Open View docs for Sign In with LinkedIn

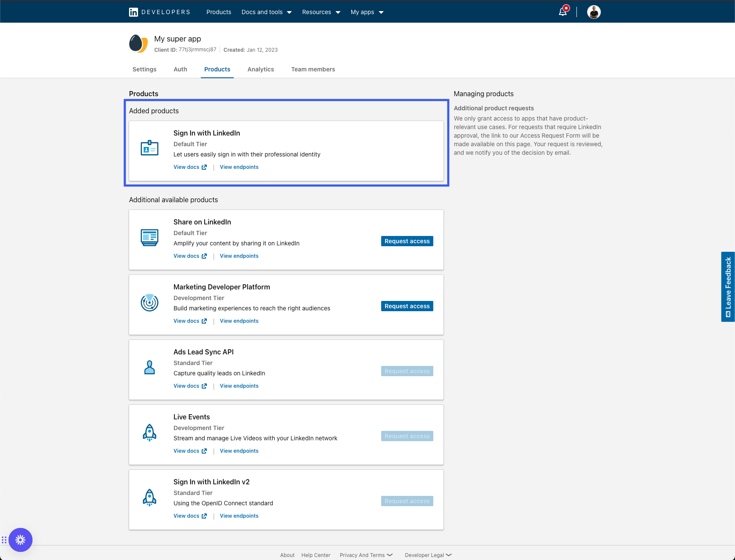pos(190,167)
